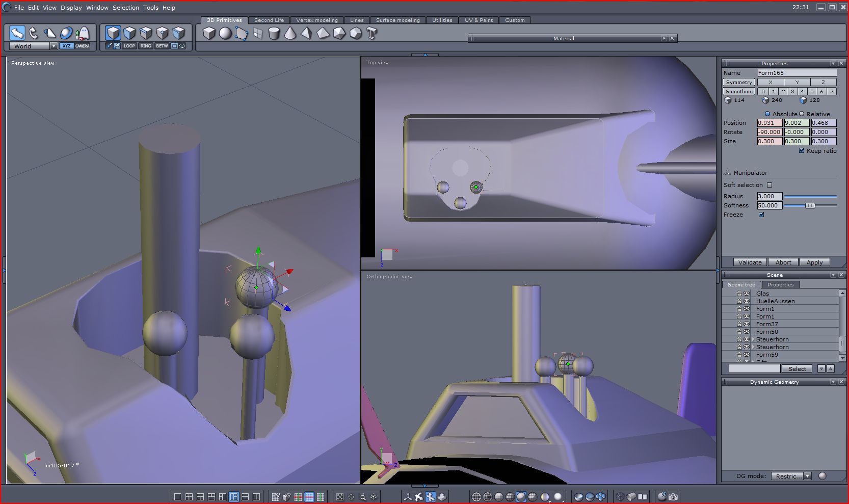Switch to four-view layout
Screen dimensions: 849x504
coord(189,497)
